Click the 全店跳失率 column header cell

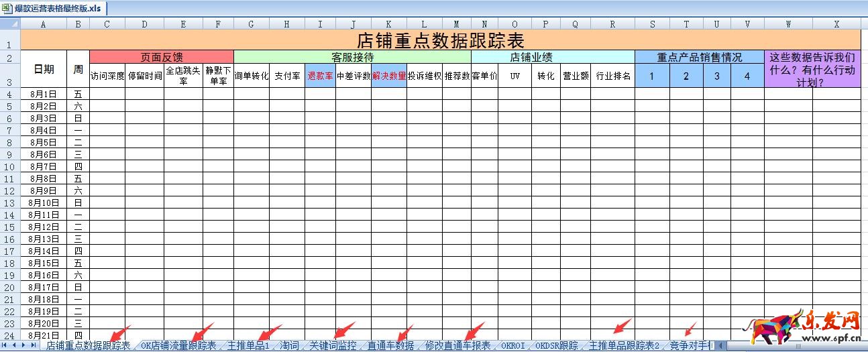click(x=183, y=76)
